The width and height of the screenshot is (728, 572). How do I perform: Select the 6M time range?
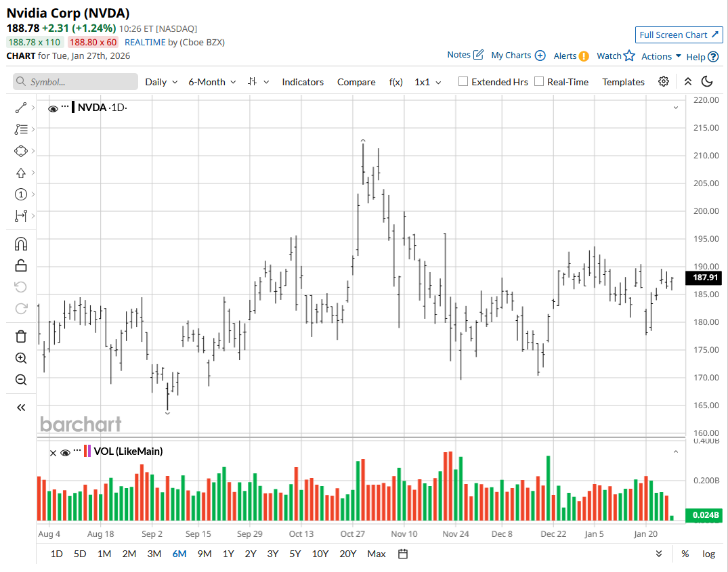[179, 554]
